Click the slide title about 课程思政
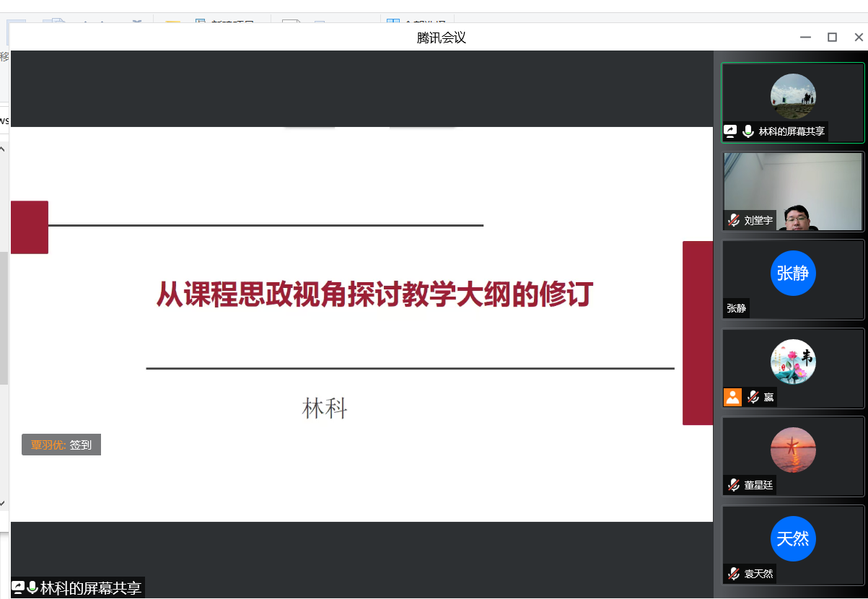The height and width of the screenshot is (599, 868). 374,295
